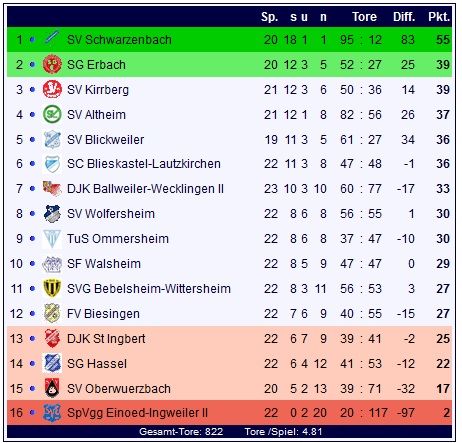The image size is (462, 443).
Task: Open the TuS Ommersheim team link
Action: 118,239
